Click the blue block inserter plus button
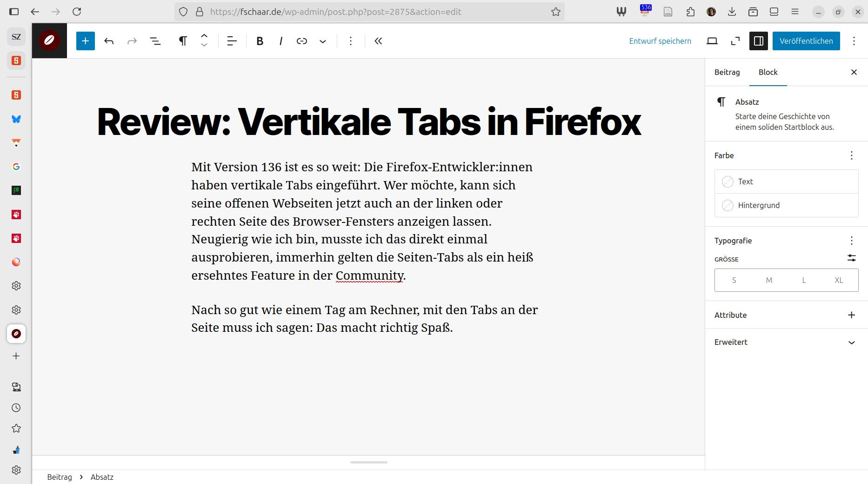 [85, 41]
